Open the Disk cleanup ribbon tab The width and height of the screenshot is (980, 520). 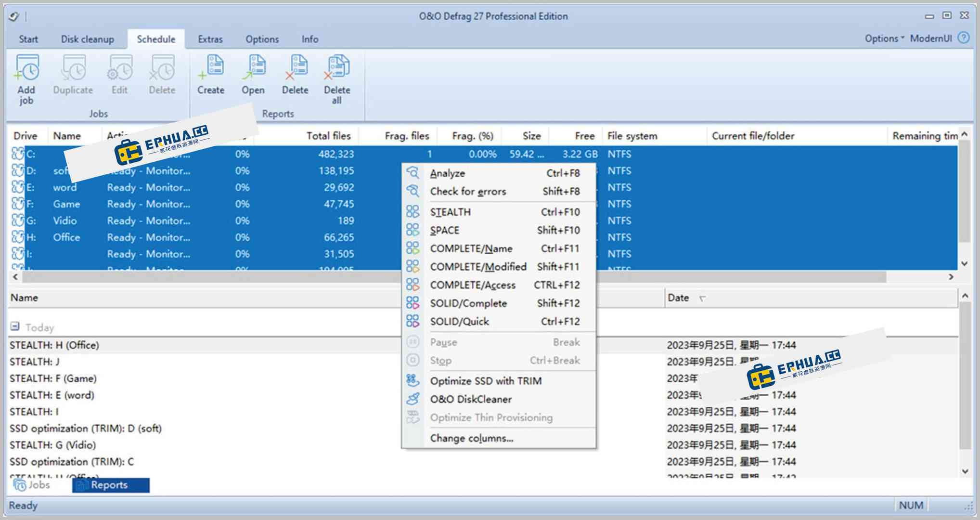click(88, 39)
